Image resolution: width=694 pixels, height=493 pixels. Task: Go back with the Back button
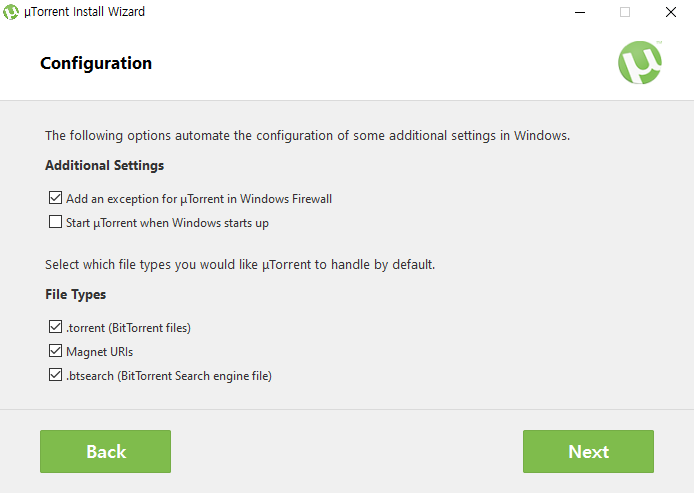click(x=105, y=451)
